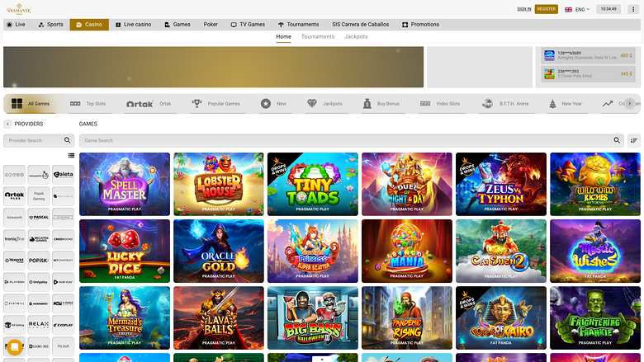Select the Home sub-tab

point(283,36)
